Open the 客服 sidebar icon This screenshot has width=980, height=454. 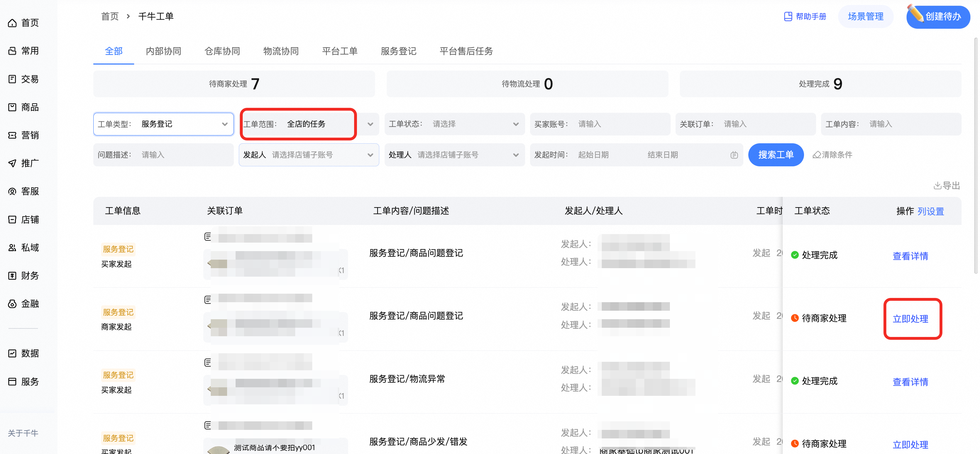(x=12, y=192)
